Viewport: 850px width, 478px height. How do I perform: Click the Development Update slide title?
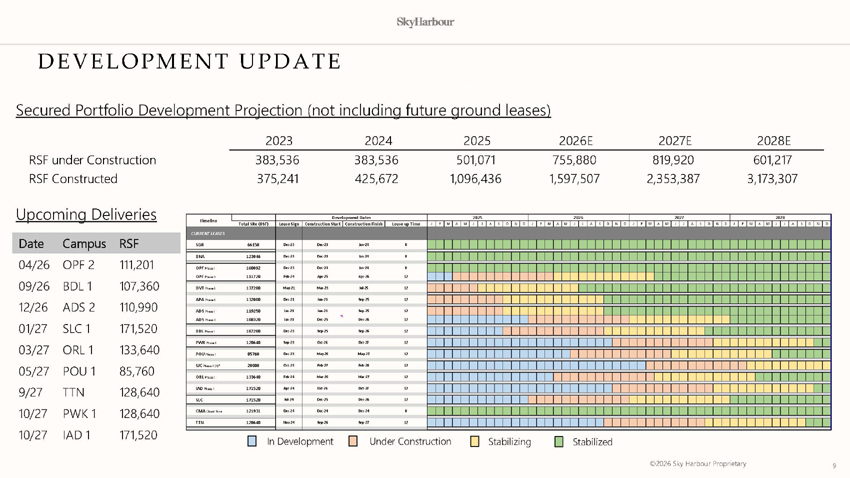pos(189,62)
